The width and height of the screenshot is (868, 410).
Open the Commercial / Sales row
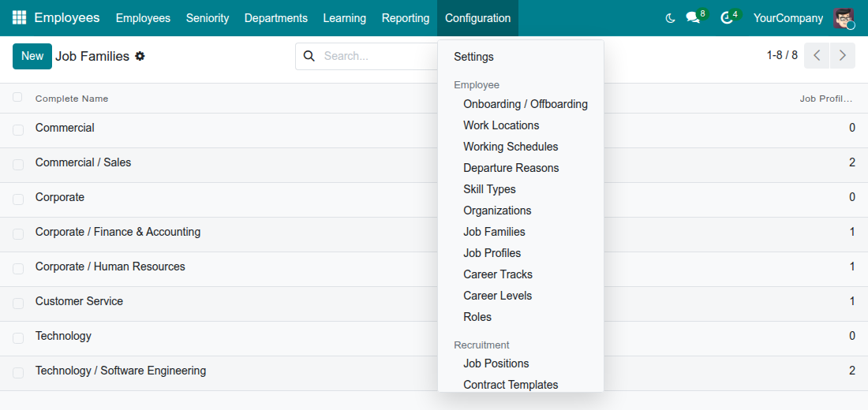[x=434, y=165]
